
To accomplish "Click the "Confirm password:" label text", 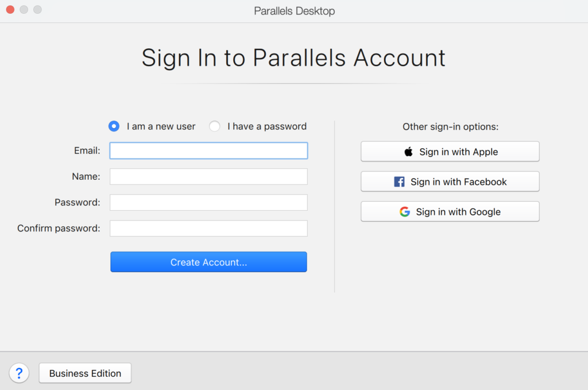I will click(59, 228).
